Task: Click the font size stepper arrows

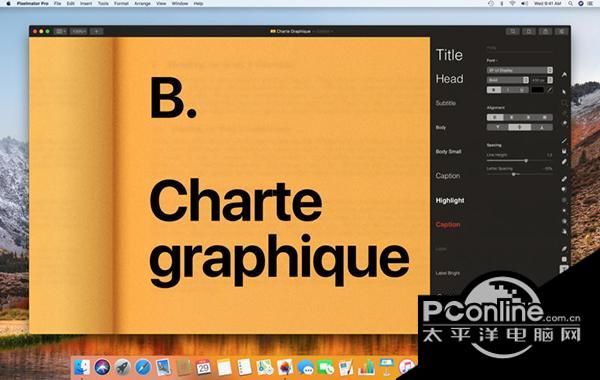Action: tap(550, 80)
